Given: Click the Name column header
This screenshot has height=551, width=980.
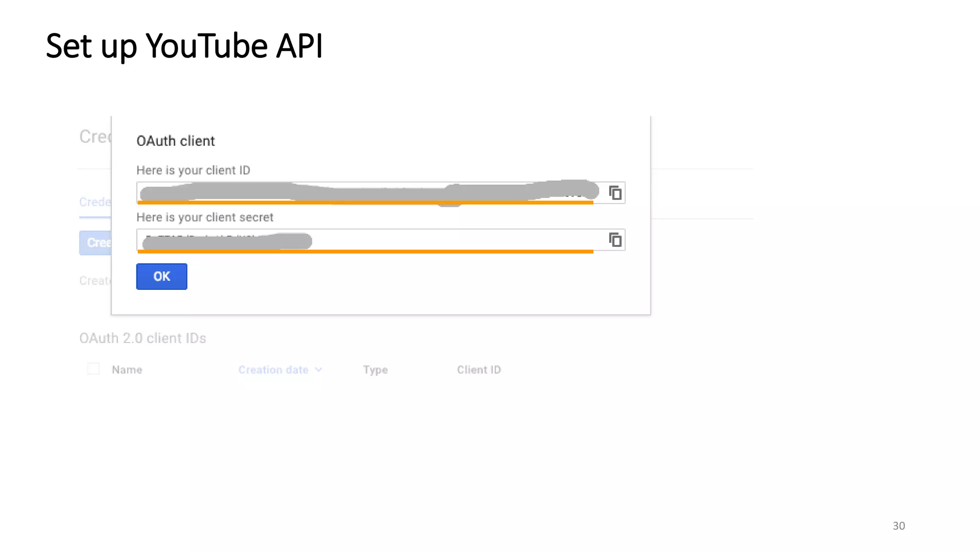Looking at the screenshot, I should coord(127,370).
